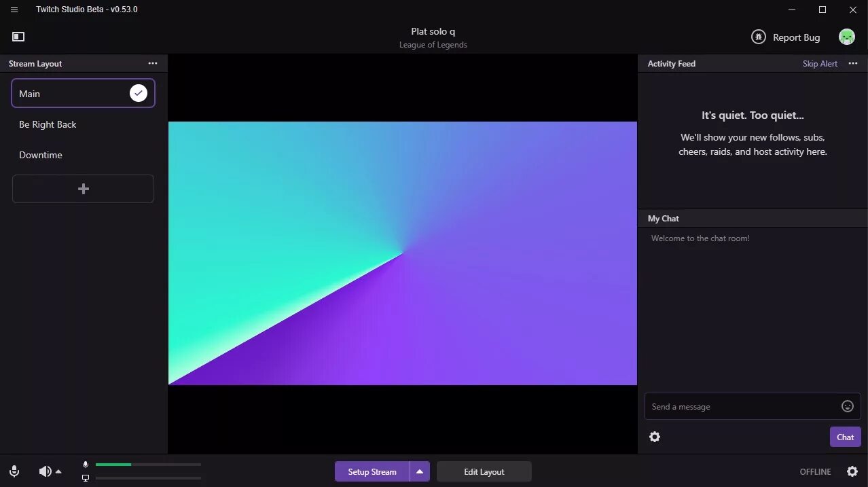Click the Skip Alert link
This screenshot has height=487, width=868.
click(820, 63)
